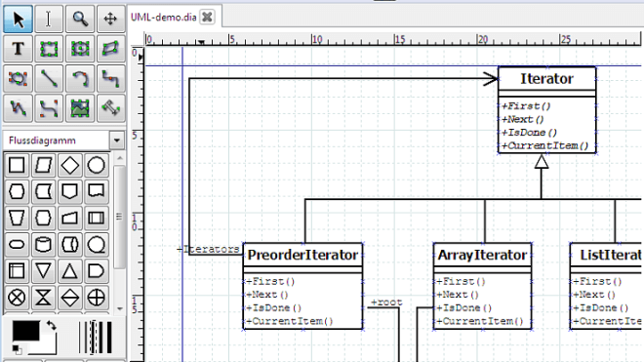Pick the Box rectangle drawing tool
644x362 pixels.
click(49, 49)
